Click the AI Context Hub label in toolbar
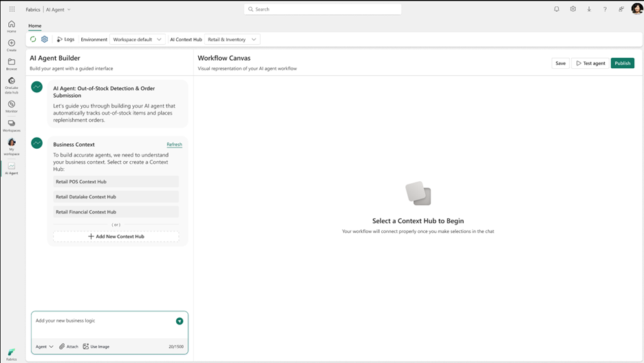The height and width of the screenshot is (363, 644). pyautogui.click(x=186, y=39)
